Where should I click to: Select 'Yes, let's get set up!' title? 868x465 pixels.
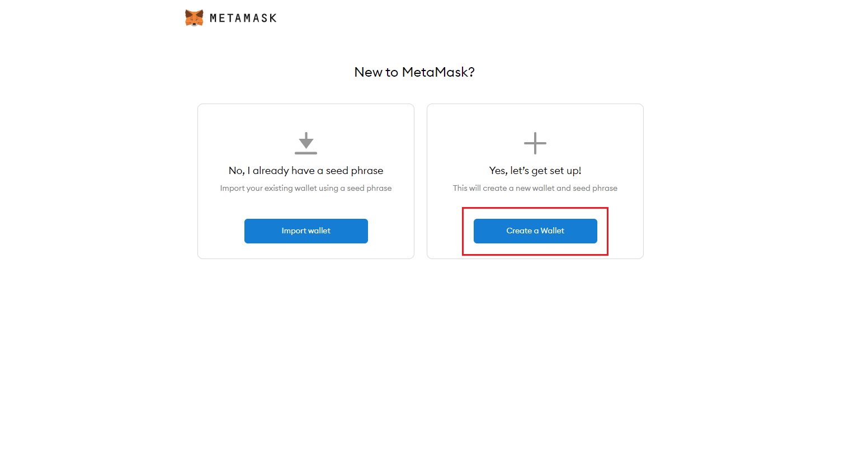coord(535,171)
